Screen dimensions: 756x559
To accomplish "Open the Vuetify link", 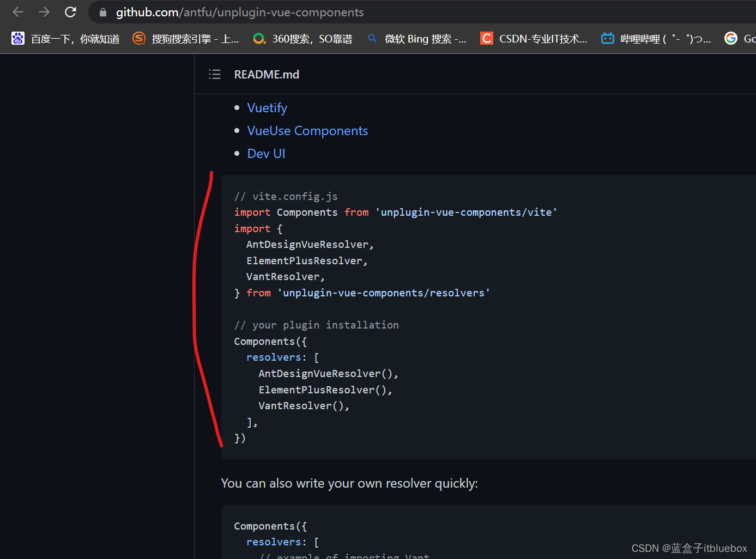I will (x=267, y=108).
